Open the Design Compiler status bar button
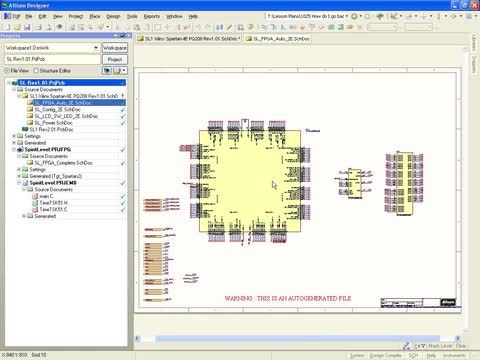Image resolution: width=480 pixels, height=360 pixels. pos(385,356)
